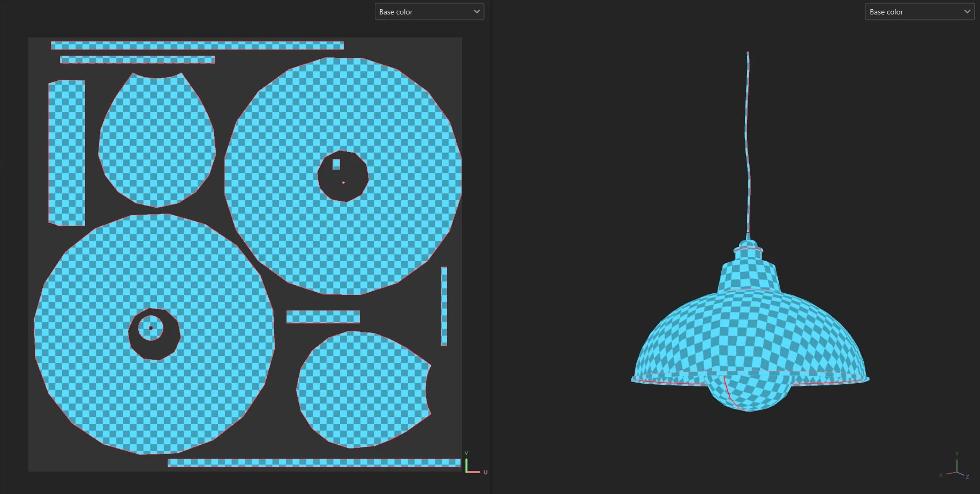Screen dimensions: 980x494
Task: Click the lamp's neck cap above the shade
Action: [x=749, y=270]
